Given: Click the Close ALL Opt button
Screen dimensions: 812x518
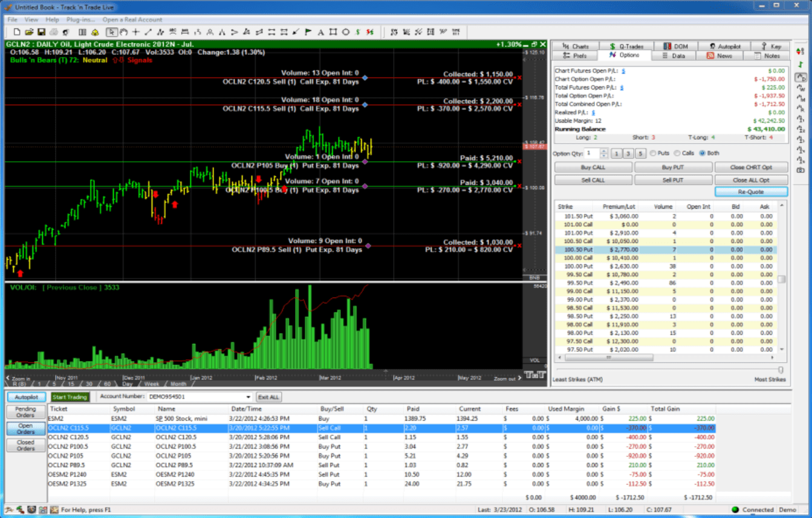Looking at the screenshot, I should click(752, 180).
